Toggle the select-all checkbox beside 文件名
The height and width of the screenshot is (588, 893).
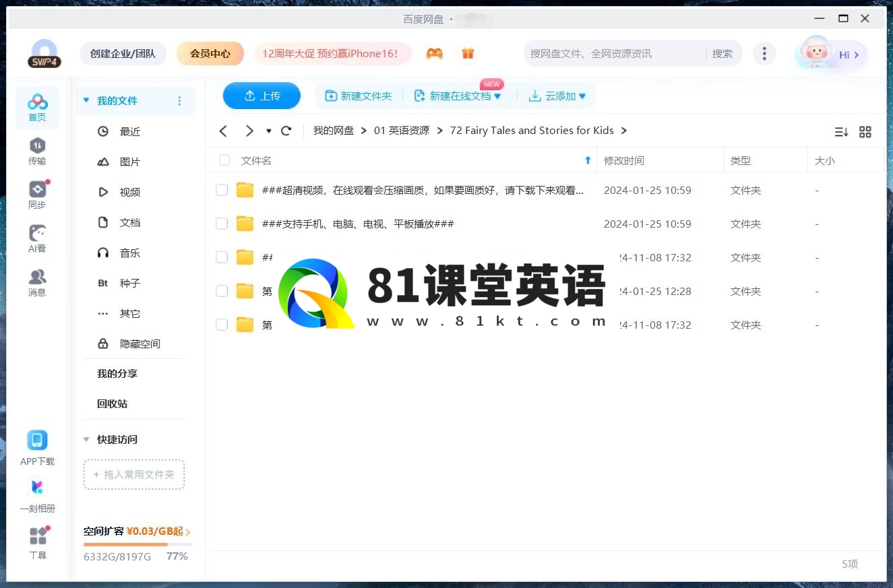pyautogui.click(x=224, y=160)
